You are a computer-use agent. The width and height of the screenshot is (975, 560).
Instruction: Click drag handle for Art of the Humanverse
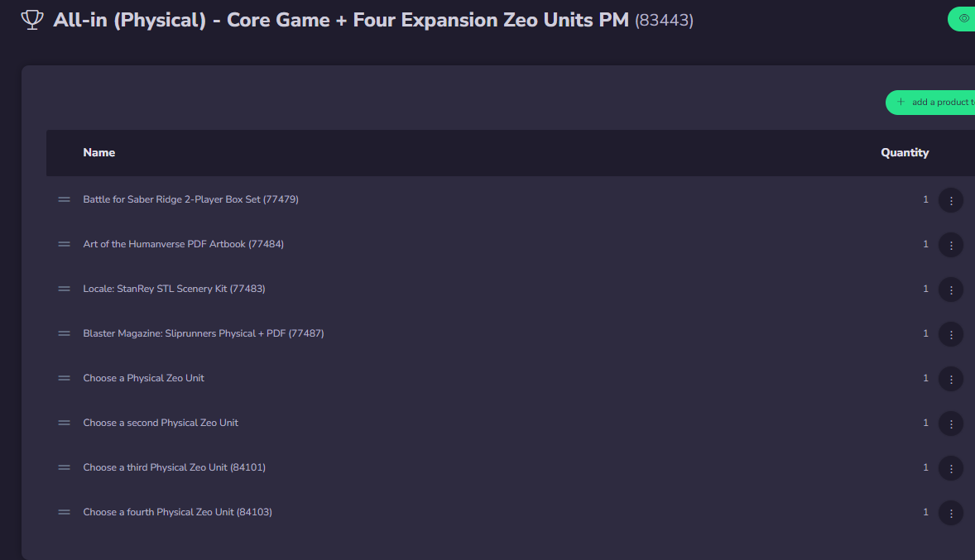64,244
